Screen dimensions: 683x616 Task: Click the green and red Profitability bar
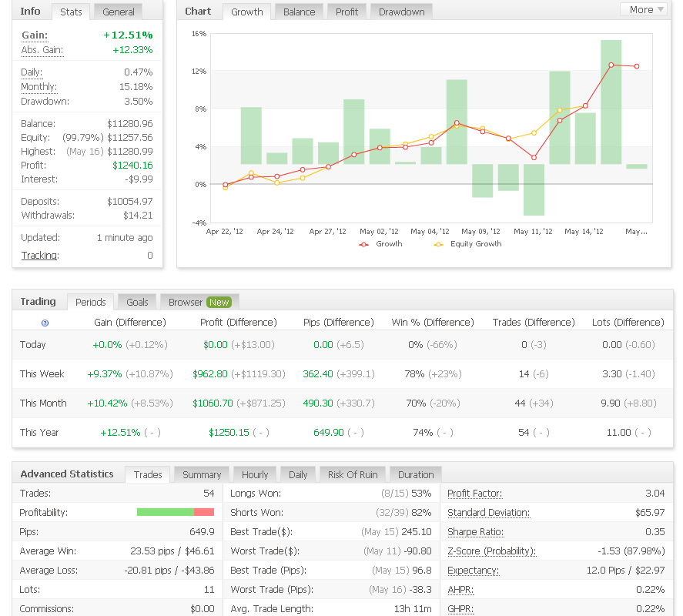(x=175, y=512)
